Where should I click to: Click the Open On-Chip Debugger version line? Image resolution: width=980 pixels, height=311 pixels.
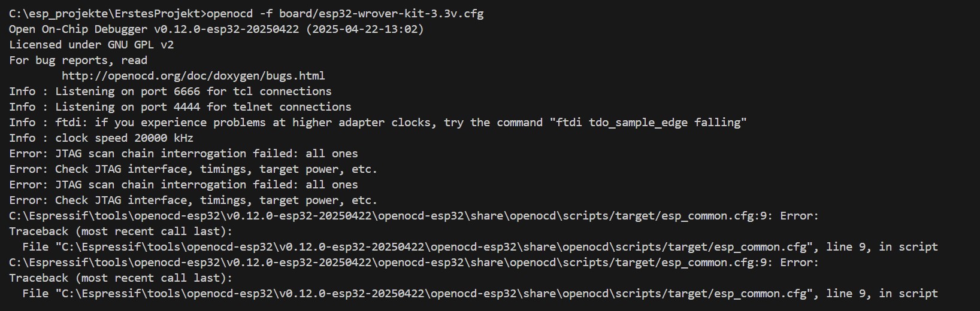click(216, 29)
